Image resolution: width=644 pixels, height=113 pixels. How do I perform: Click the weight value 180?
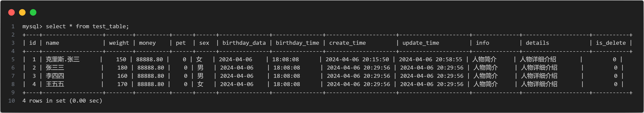[122, 68]
